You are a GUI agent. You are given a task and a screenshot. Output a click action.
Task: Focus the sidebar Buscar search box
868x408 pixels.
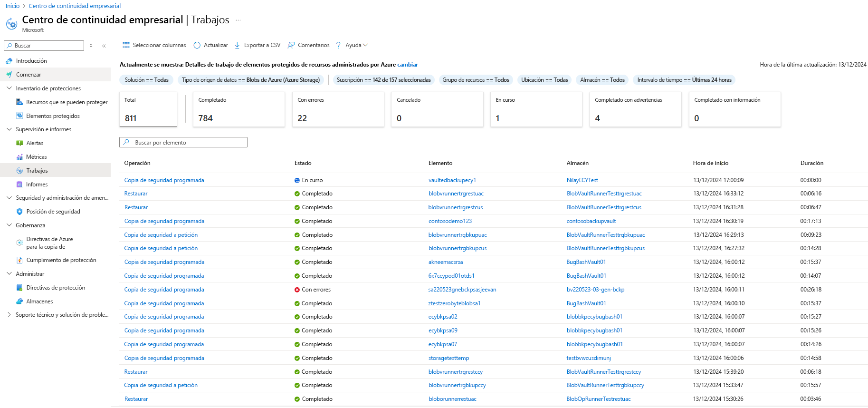44,46
